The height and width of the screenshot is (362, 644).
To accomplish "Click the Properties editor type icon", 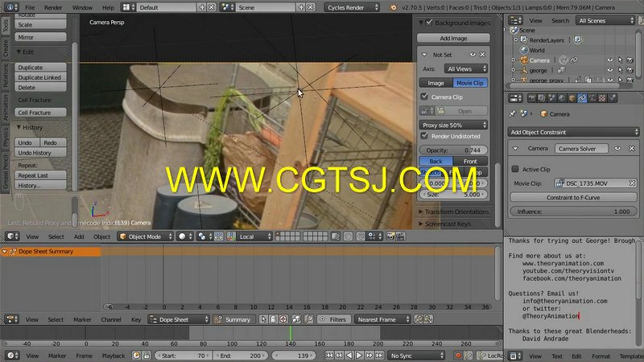I will (515, 98).
